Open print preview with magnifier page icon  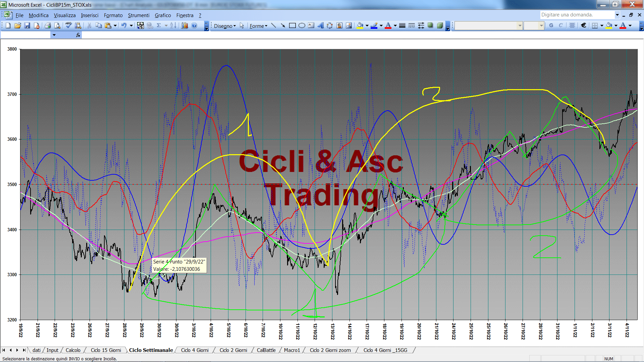[x=57, y=25]
